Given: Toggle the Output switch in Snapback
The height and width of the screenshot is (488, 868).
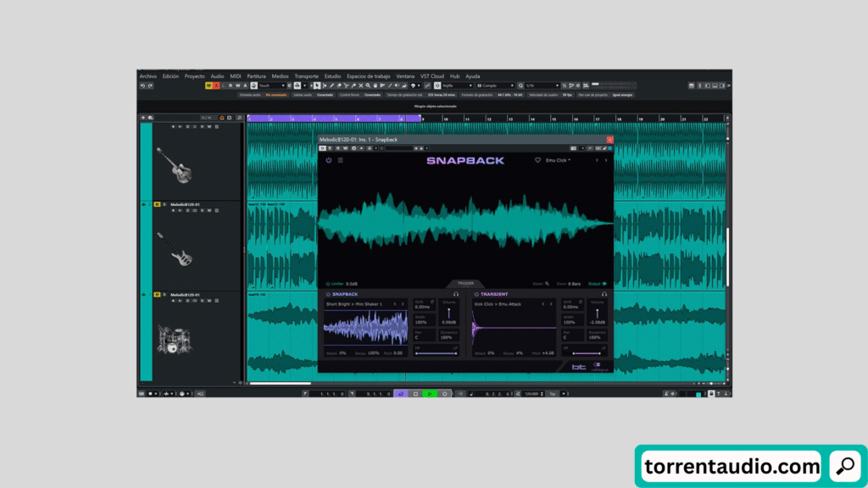Looking at the screenshot, I should click(604, 284).
